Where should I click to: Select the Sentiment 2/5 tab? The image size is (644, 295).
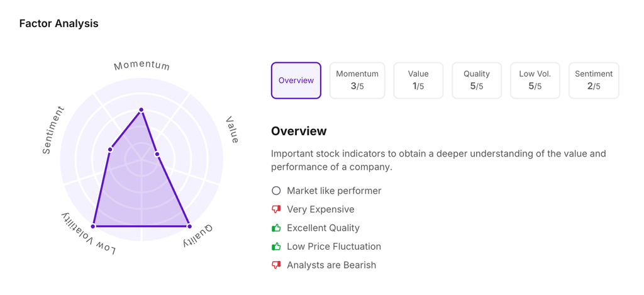click(x=594, y=81)
